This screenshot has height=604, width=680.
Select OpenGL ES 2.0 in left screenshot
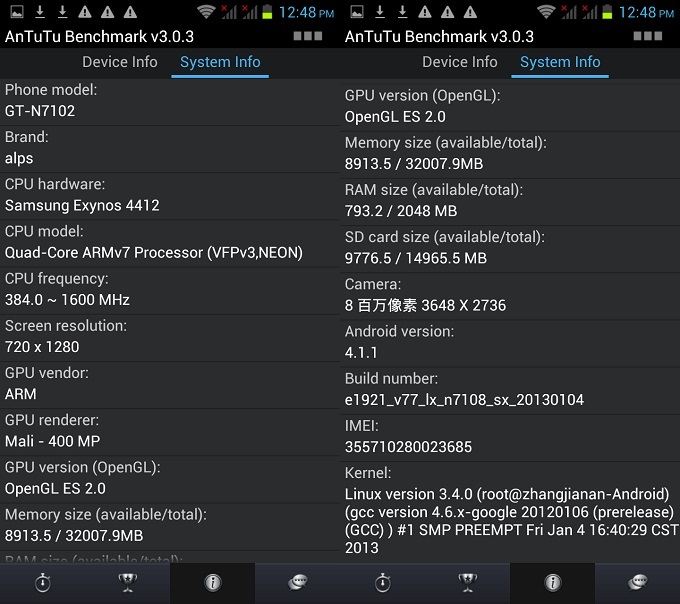pyautogui.click(x=55, y=489)
